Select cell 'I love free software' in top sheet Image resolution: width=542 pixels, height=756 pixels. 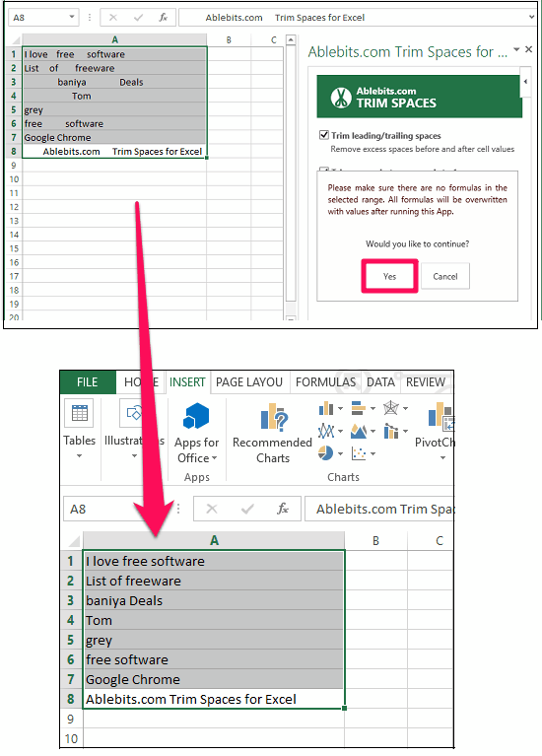pyautogui.click(x=114, y=54)
